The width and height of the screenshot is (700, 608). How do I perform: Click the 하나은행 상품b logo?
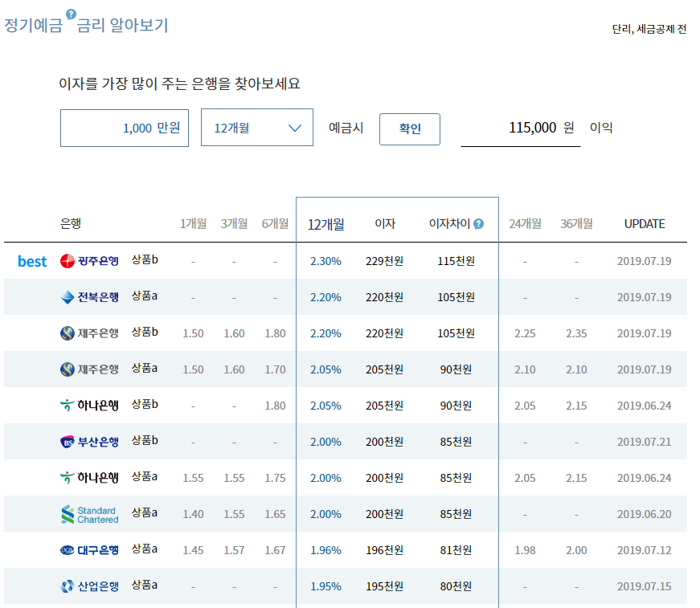pos(89,406)
